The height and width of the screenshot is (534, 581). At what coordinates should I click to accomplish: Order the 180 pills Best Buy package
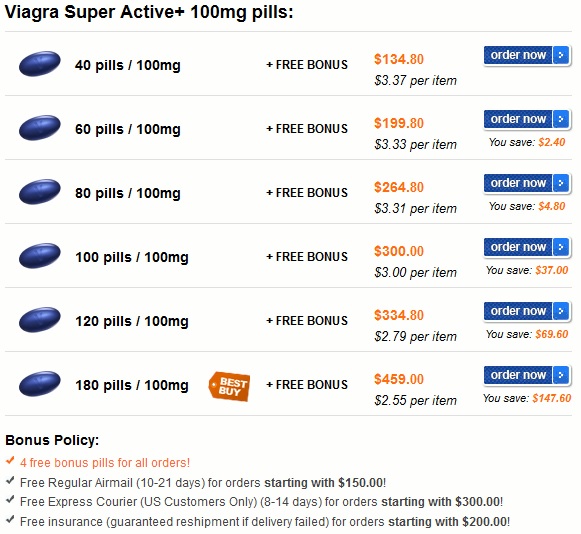tap(527, 375)
